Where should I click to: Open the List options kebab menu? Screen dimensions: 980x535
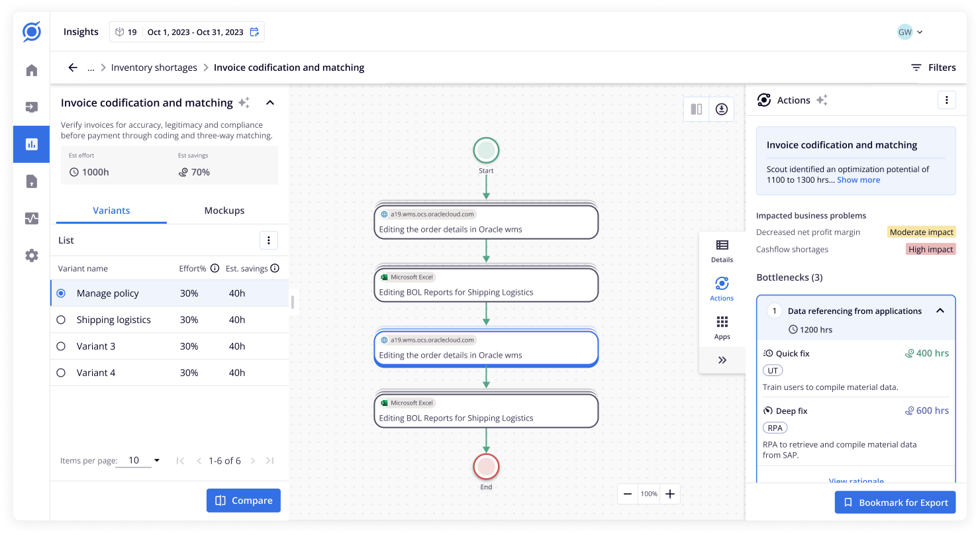269,240
